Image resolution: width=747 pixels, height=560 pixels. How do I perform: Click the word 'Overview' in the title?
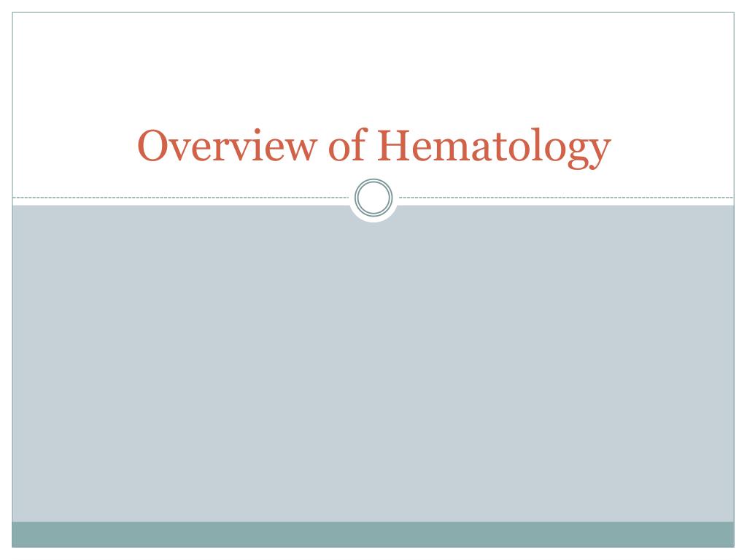227,145
